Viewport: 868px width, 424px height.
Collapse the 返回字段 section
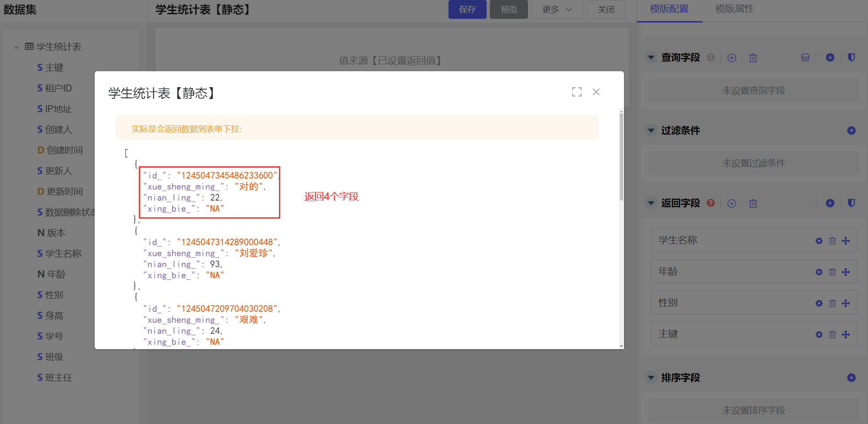pos(651,203)
